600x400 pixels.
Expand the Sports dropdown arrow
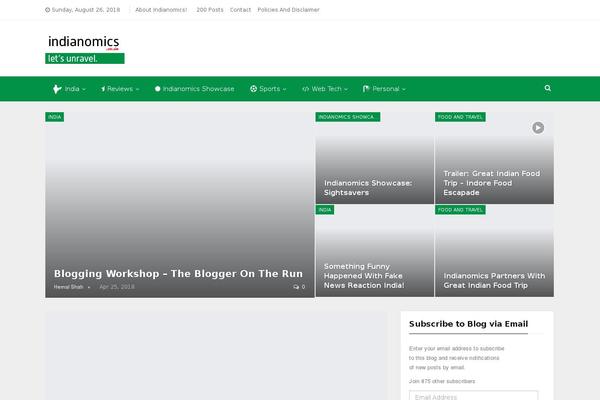[284, 89]
